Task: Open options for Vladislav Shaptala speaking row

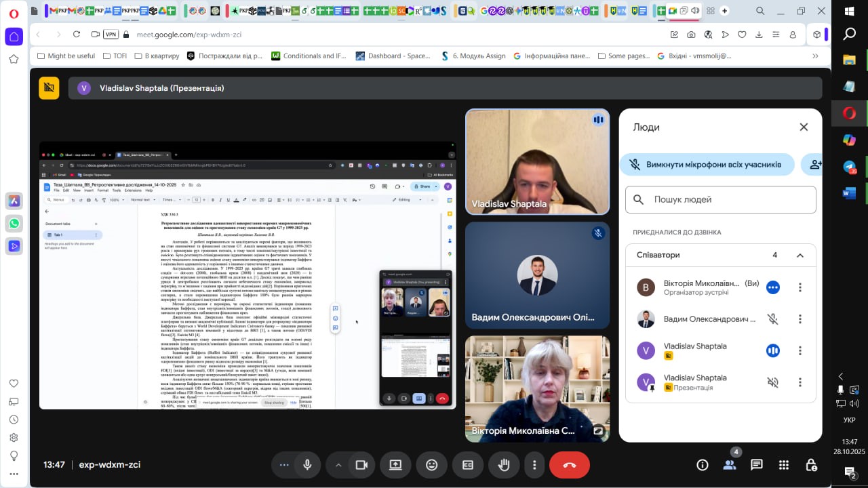Action: (x=800, y=350)
